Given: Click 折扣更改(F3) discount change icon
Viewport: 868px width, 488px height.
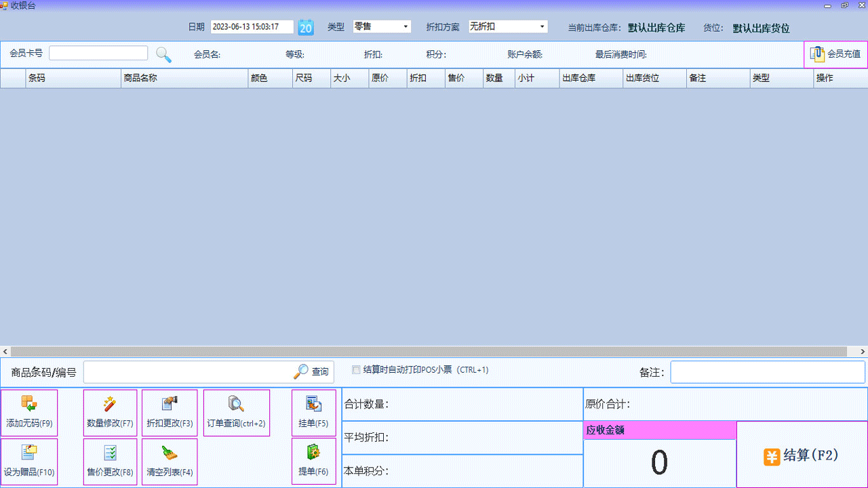Looking at the screenshot, I should (168, 412).
